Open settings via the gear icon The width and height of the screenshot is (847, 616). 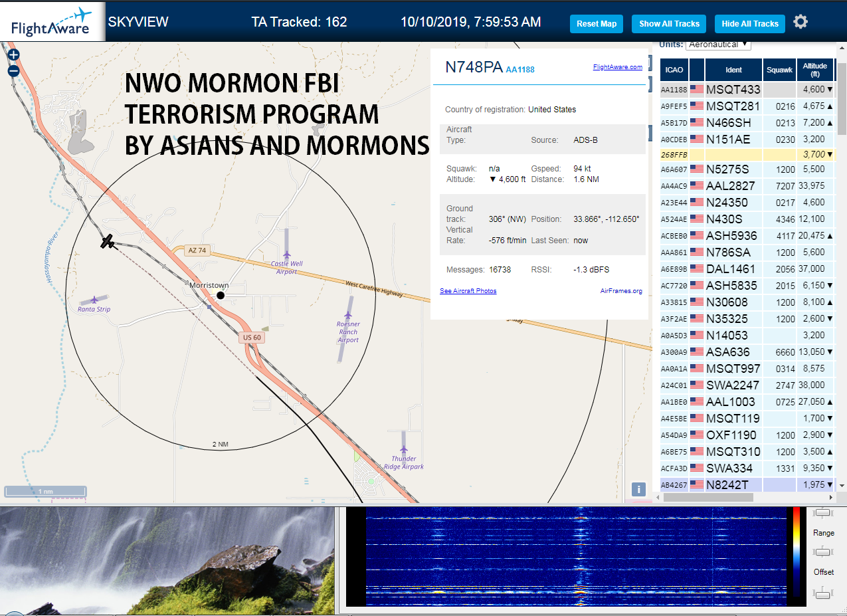pyautogui.click(x=800, y=22)
